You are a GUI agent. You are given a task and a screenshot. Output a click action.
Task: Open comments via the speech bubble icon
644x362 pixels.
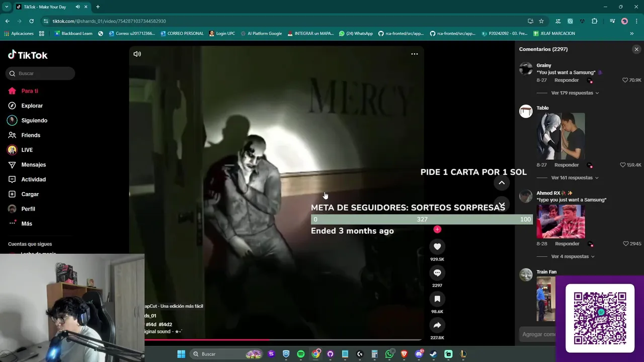437,273
